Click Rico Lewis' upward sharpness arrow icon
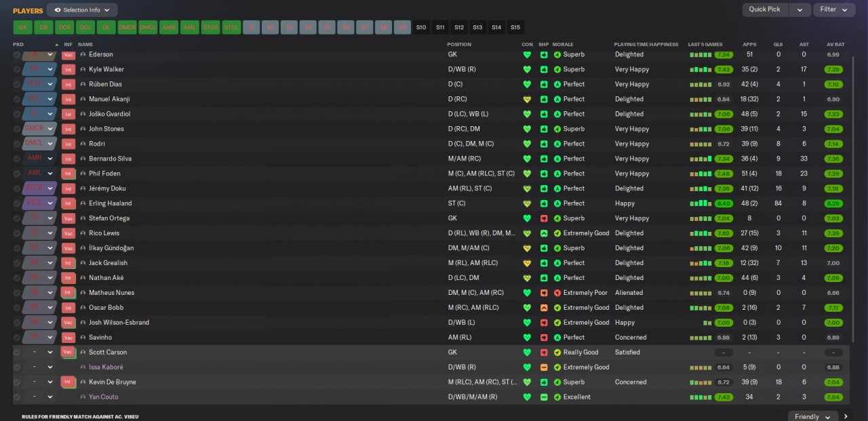This screenshot has width=868, height=421. tap(544, 233)
